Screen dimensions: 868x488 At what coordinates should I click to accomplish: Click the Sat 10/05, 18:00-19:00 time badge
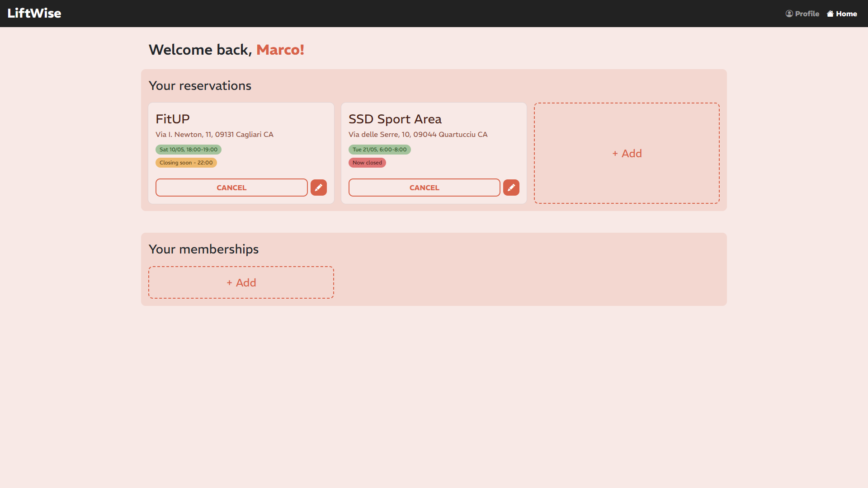coord(188,150)
